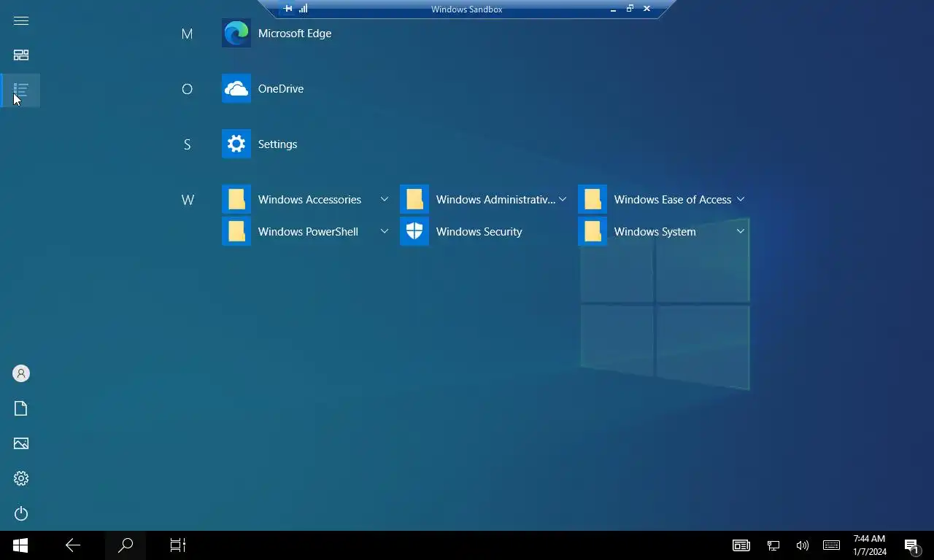Click the OneDrive label

click(281, 89)
